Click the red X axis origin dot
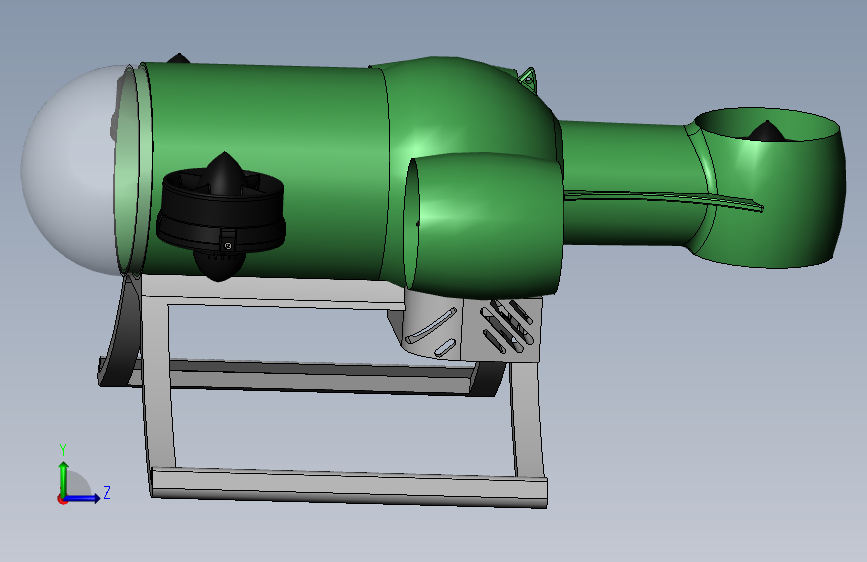Screen dimensions: 867x562 pos(62,500)
